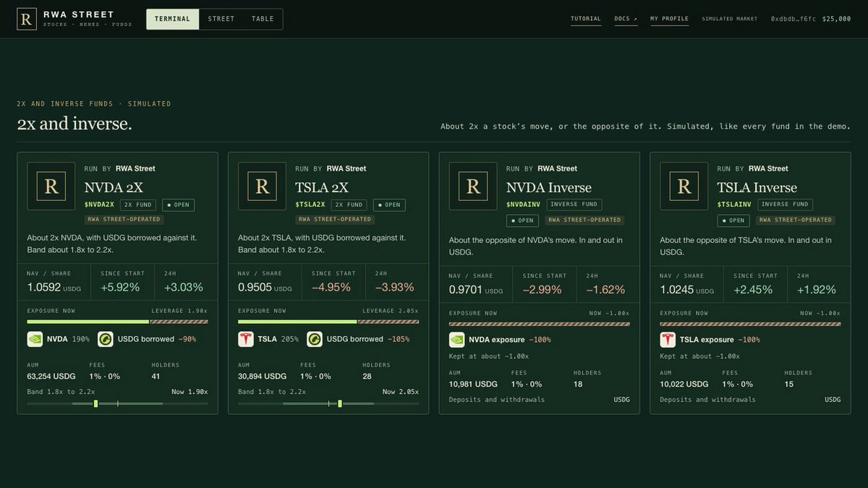This screenshot has height=488, width=868.
Task: Click the TSLA Inverse fund title
Action: click(x=757, y=187)
